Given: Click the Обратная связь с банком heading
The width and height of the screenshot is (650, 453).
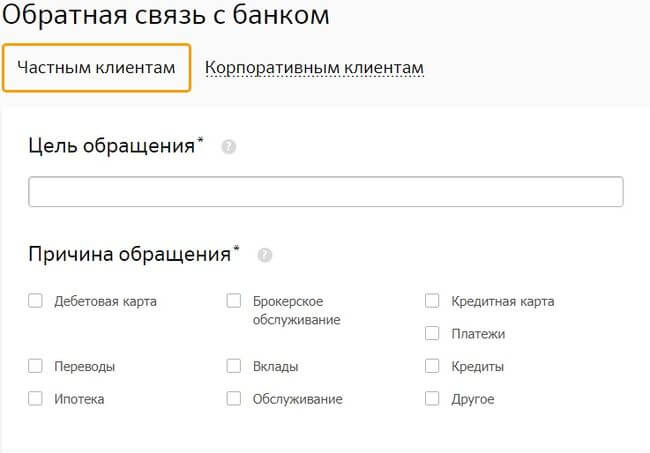Looking at the screenshot, I should point(165,16).
